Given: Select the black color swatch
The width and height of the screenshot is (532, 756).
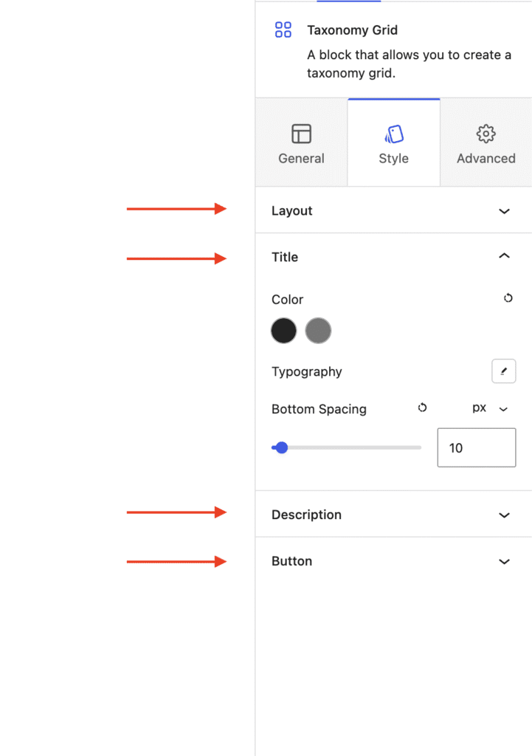Looking at the screenshot, I should pos(284,331).
